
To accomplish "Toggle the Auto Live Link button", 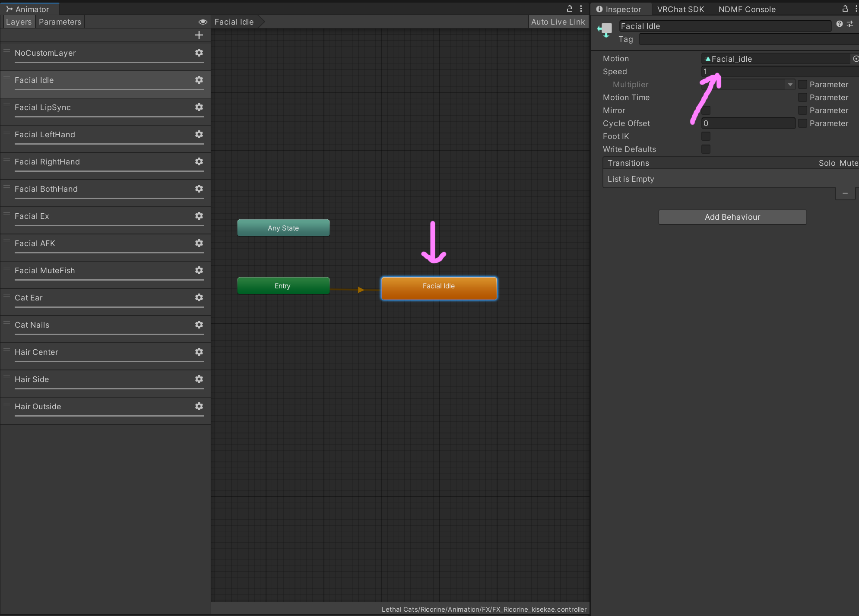I will pos(558,22).
